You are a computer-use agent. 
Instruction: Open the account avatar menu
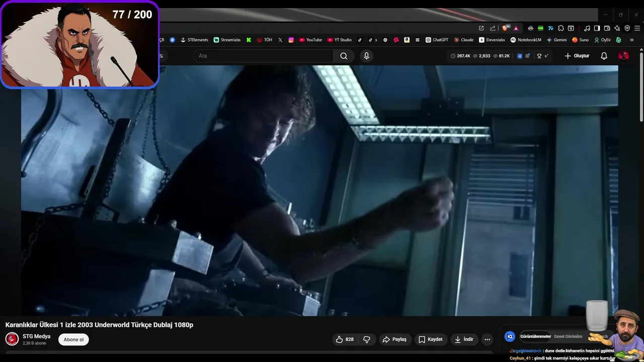623,56
